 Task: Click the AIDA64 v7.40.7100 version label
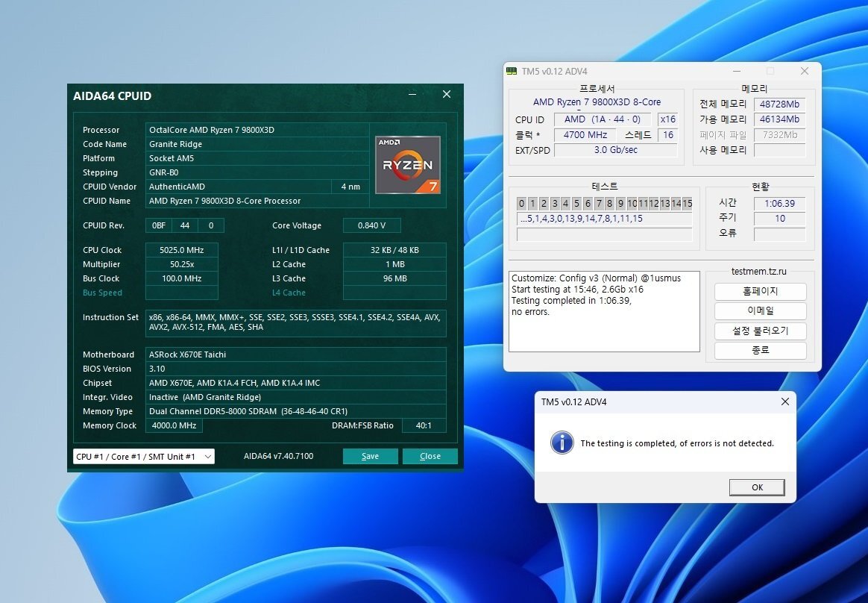278,456
